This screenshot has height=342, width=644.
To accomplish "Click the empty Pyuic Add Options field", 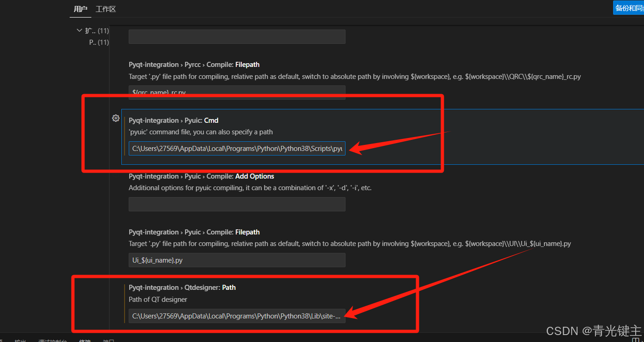I will pyautogui.click(x=237, y=204).
